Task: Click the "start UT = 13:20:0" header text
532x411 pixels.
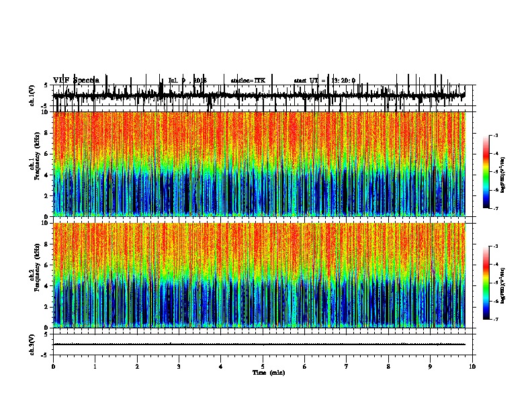Action: pos(324,81)
